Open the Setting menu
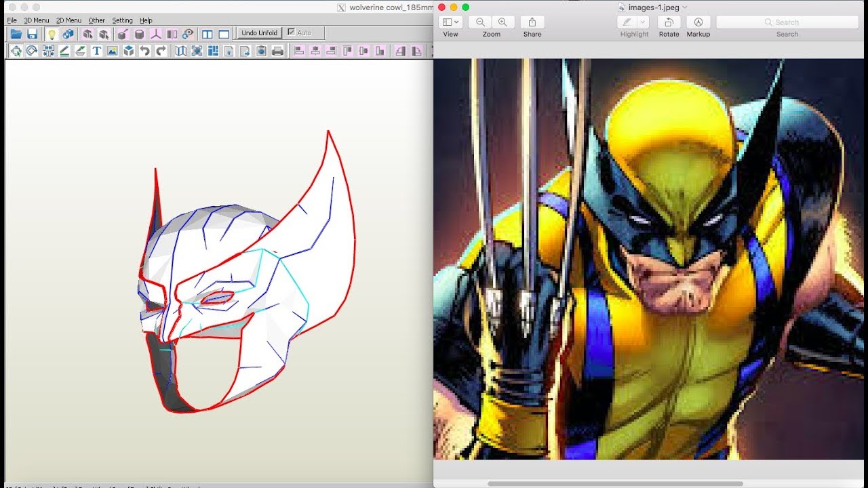The width and height of the screenshot is (868, 488). [123, 20]
